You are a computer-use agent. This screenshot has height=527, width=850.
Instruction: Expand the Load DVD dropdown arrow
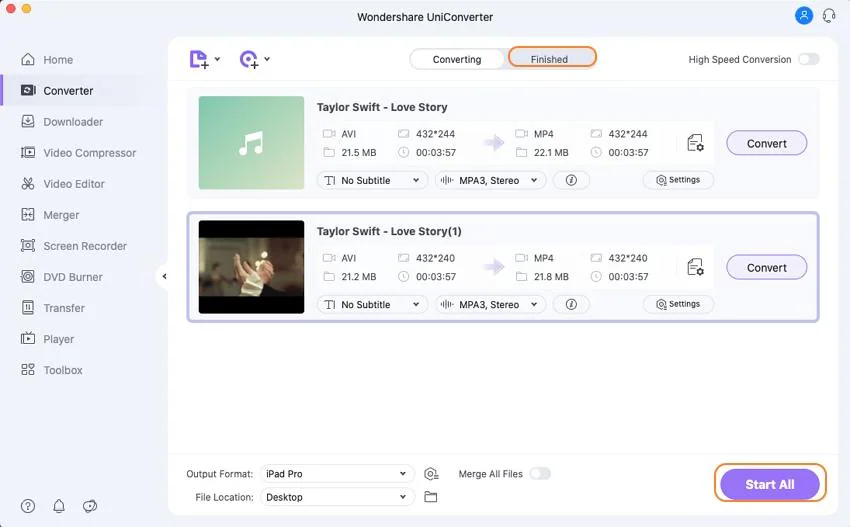(267, 59)
